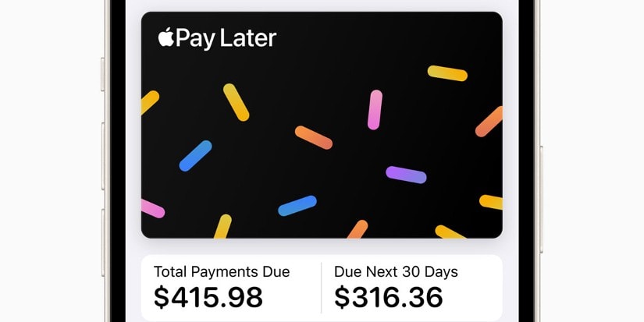Tap the Apple logo on the card
644x322 pixels.
tap(165, 37)
